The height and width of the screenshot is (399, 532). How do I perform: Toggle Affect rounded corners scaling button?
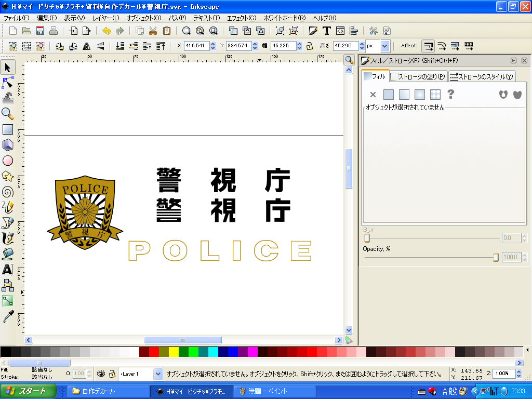442,46
